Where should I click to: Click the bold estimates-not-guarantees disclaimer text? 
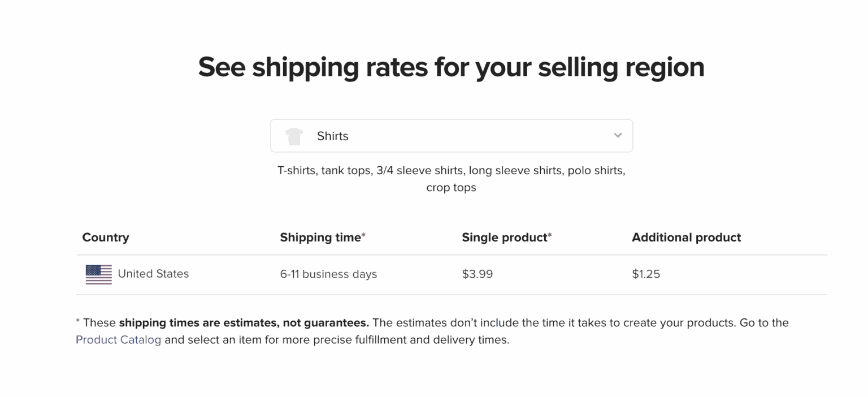coord(244,323)
